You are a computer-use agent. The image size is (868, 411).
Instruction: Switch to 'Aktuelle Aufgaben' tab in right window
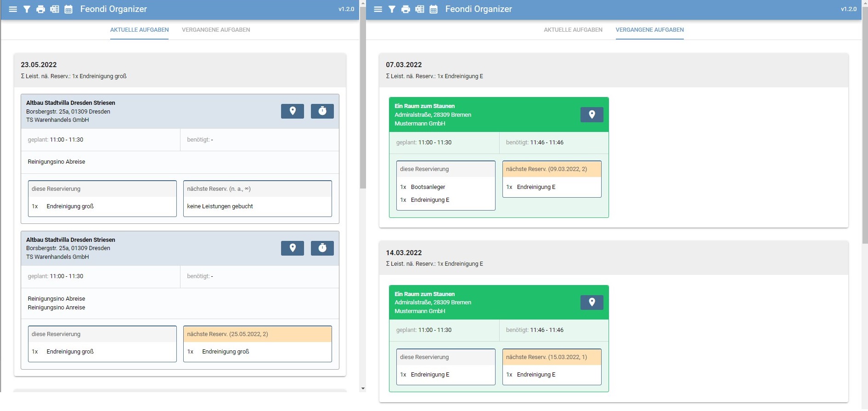(573, 30)
